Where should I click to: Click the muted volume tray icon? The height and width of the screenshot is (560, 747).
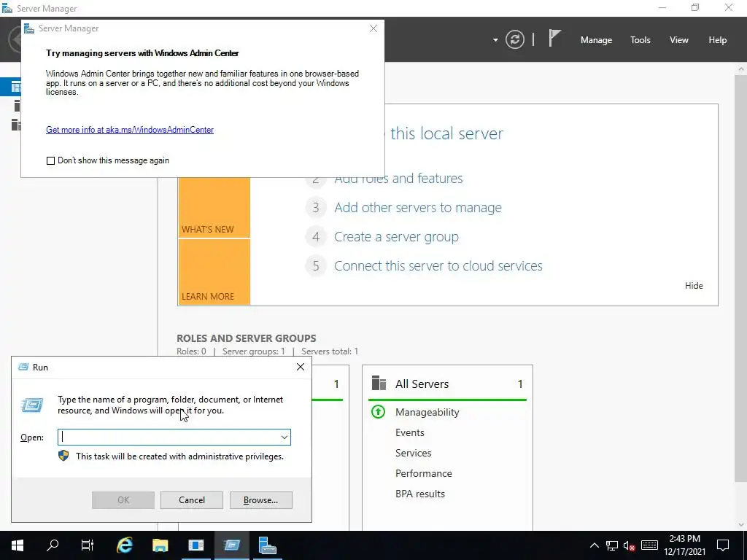[630, 545]
